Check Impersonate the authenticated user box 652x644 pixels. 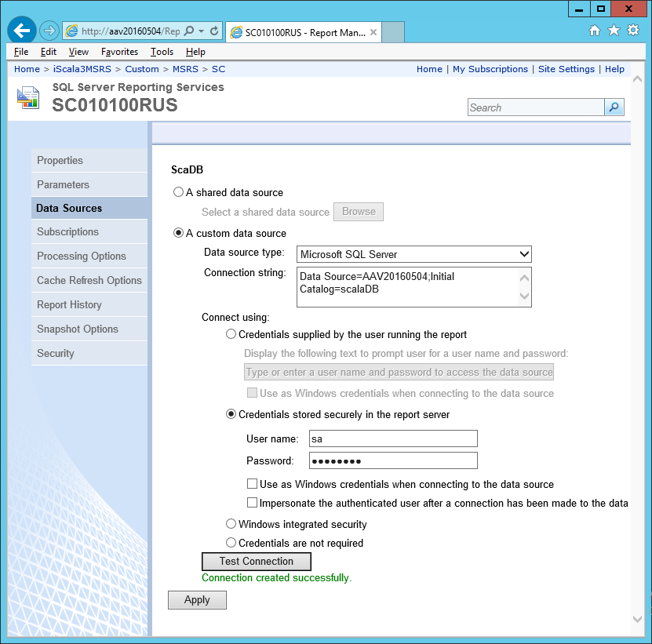click(x=252, y=503)
